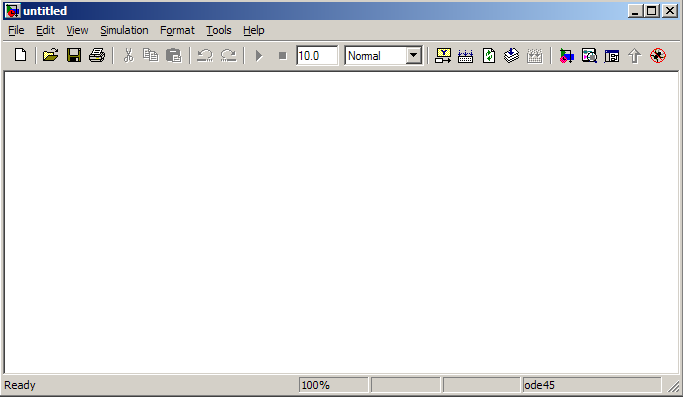Print the model using the printer icon
The width and height of the screenshot is (683, 397).
coord(97,55)
